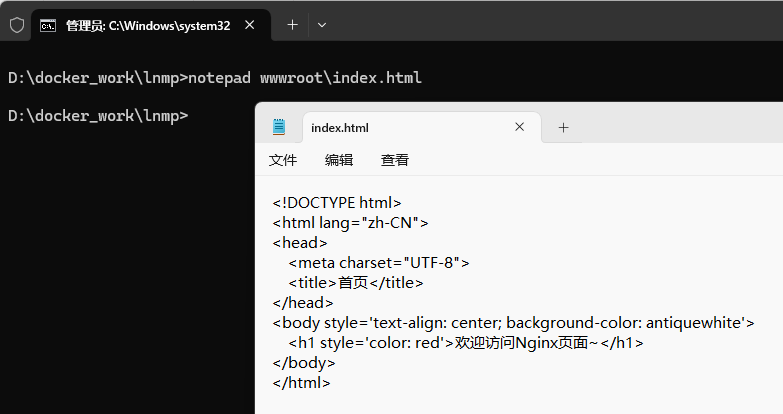The image size is (783, 414).
Task: Click the cmd icon on the terminal tab
Action: pos(48,25)
